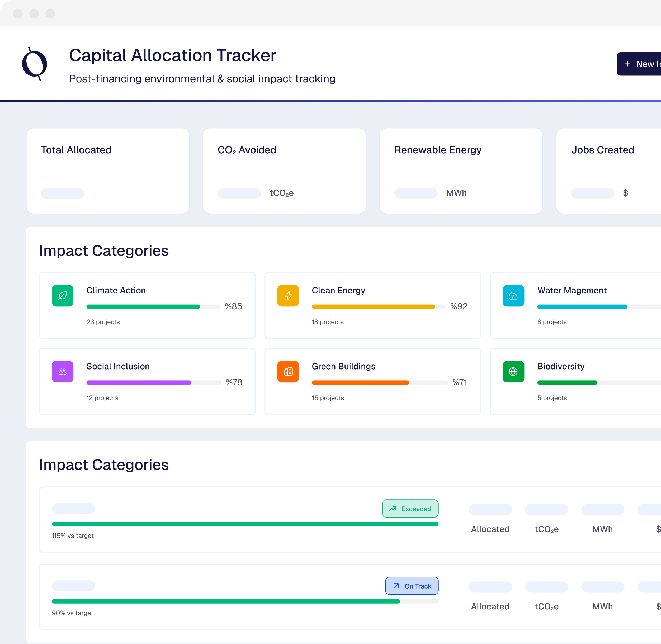This screenshot has height=644, width=661.
Task: Select the Green Buildings category title
Action: point(343,366)
